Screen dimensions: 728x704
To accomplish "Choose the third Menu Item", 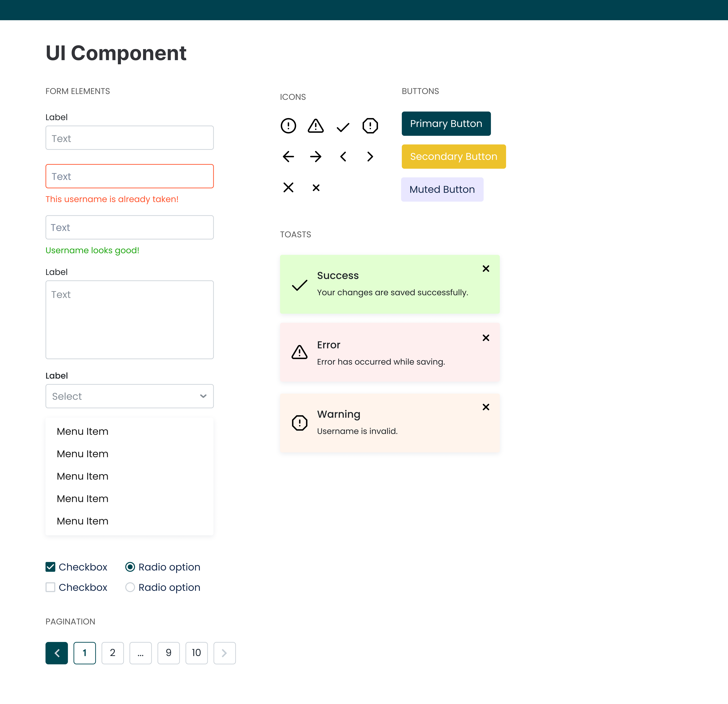I will pyautogui.click(x=130, y=476).
